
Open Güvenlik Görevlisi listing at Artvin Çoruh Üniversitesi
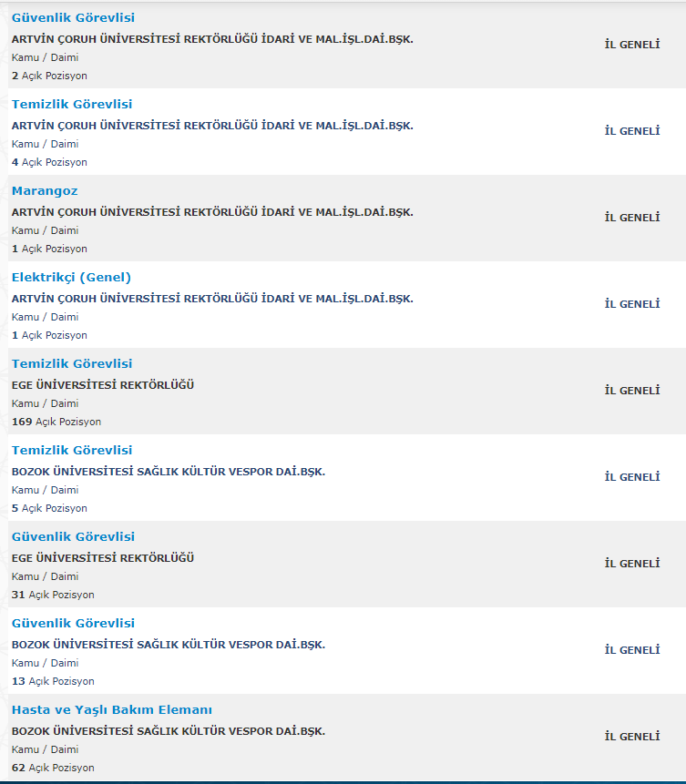pos(73,18)
